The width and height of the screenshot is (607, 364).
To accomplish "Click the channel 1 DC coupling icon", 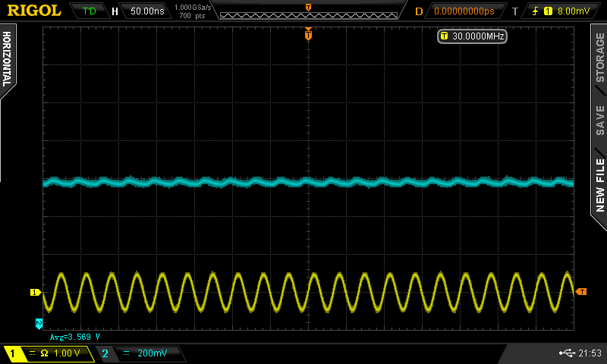I will [33, 353].
